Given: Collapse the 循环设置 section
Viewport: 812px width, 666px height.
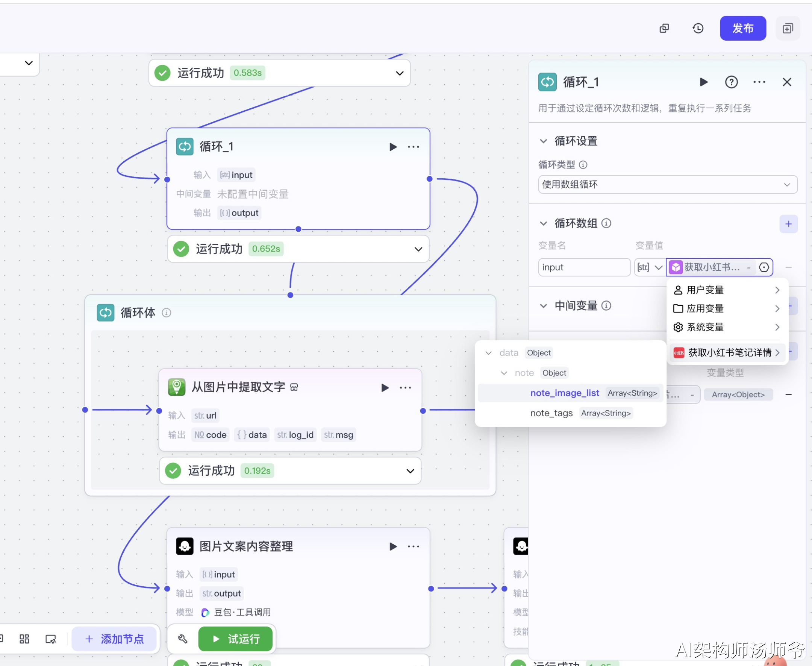Looking at the screenshot, I should tap(544, 141).
